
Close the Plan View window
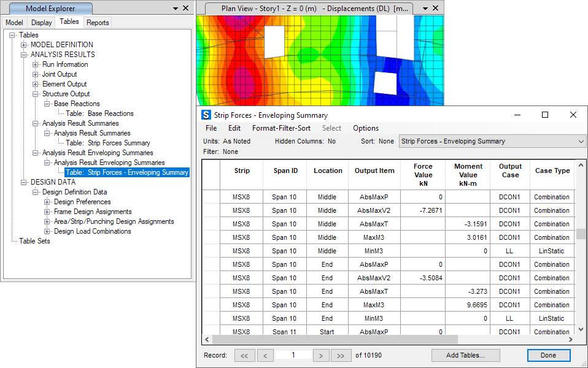click(436, 9)
